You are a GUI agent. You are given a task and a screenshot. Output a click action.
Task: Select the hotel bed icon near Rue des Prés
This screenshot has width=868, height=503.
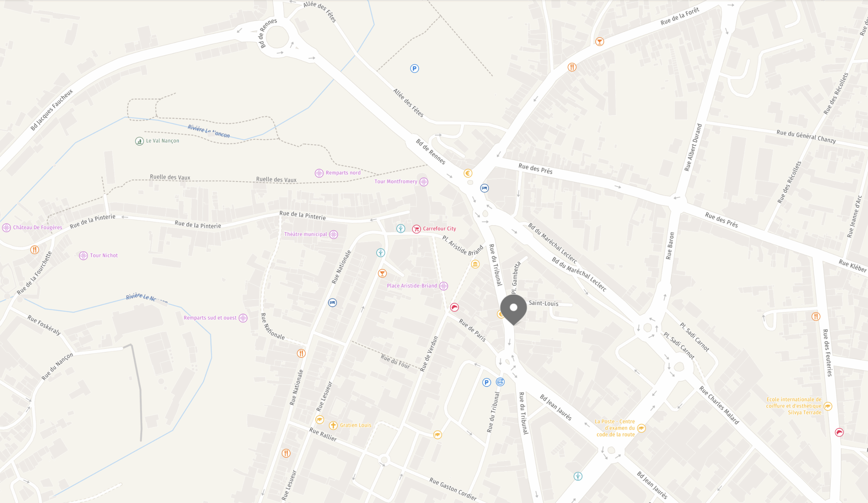tap(484, 188)
